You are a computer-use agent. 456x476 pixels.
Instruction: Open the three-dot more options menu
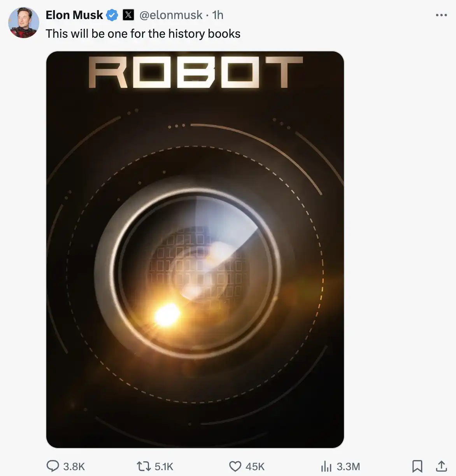pos(441,15)
